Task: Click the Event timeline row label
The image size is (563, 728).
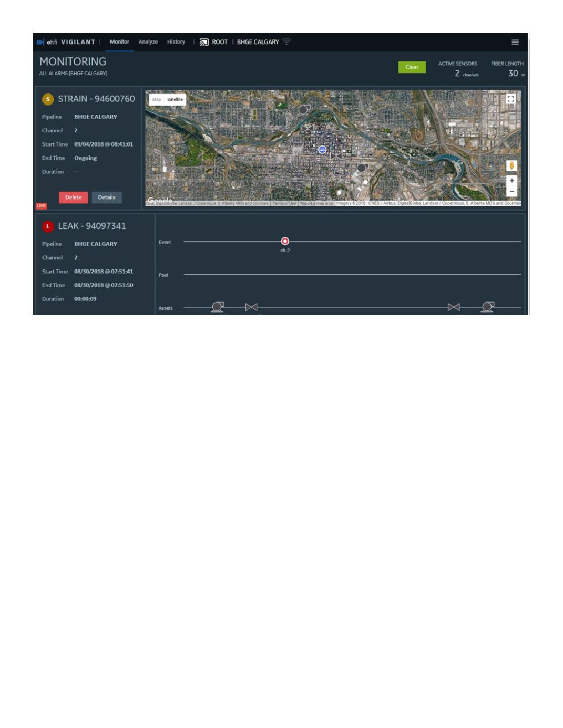Action: [165, 242]
